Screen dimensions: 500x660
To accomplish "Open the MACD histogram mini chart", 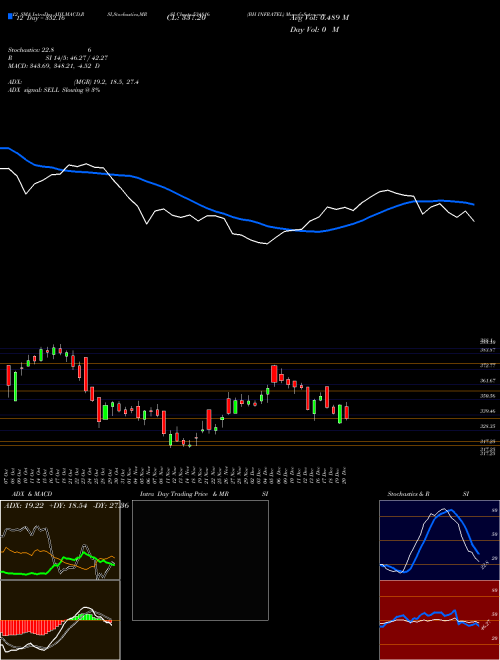I will click(60, 620).
